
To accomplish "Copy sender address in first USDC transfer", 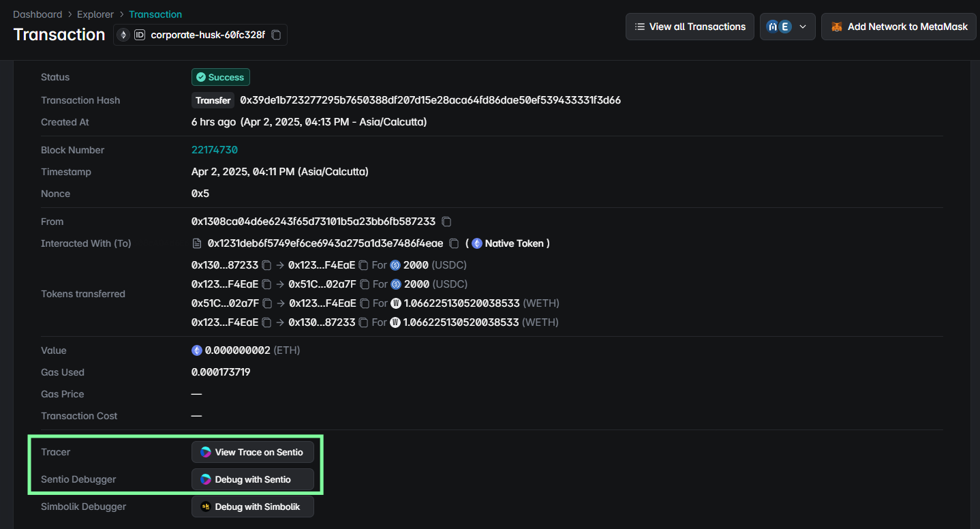I will [267, 265].
